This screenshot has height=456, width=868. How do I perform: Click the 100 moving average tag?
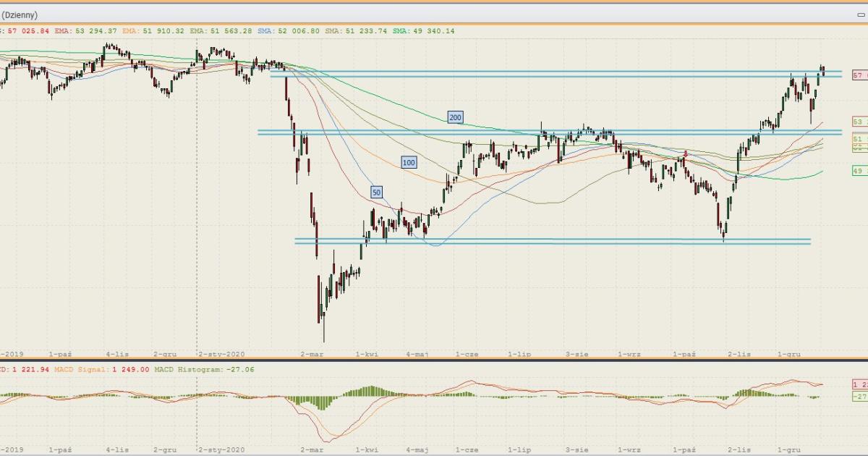(x=409, y=163)
